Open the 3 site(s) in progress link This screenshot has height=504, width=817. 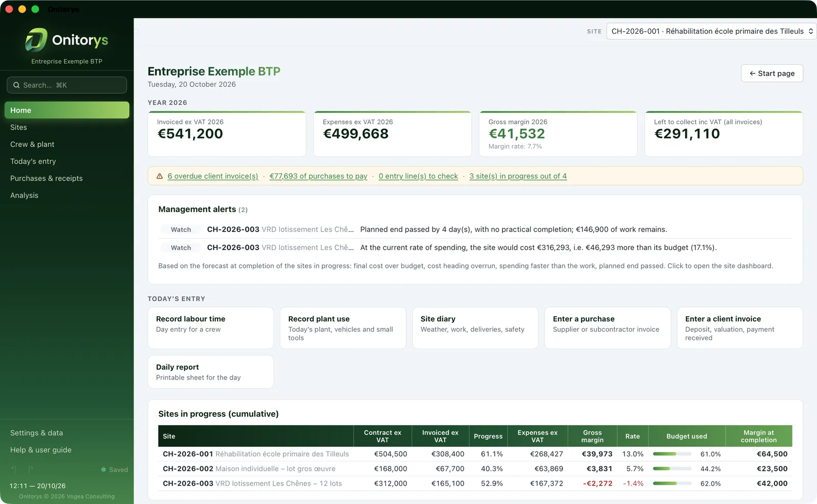click(x=518, y=176)
